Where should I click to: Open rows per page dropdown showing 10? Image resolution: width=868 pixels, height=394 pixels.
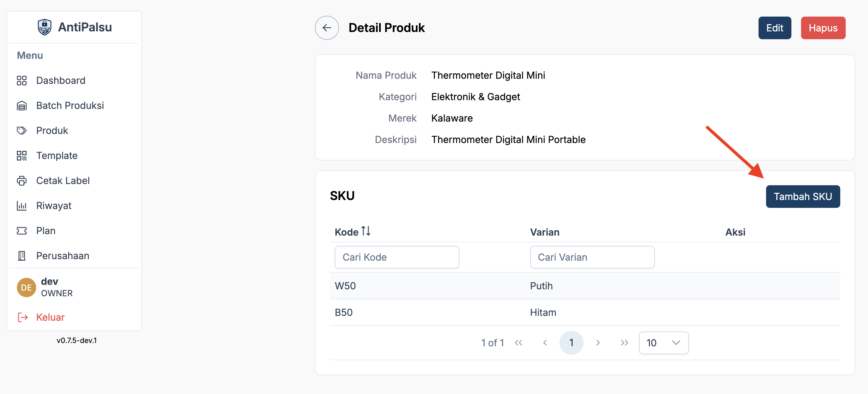tap(663, 343)
